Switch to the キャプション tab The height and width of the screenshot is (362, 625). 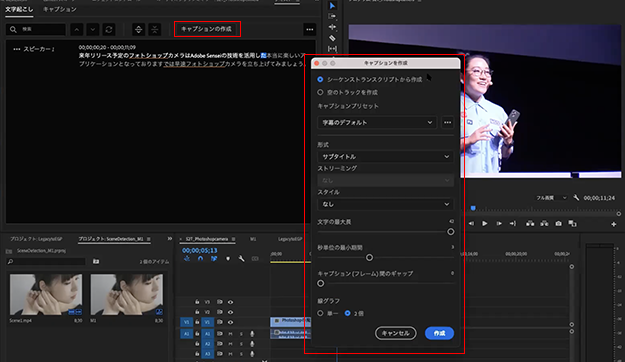pos(60,9)
